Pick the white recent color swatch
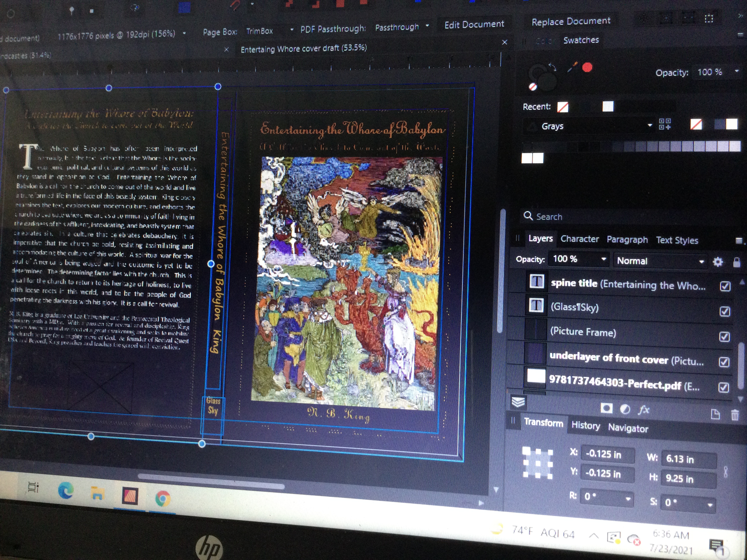 pos(608,107)
